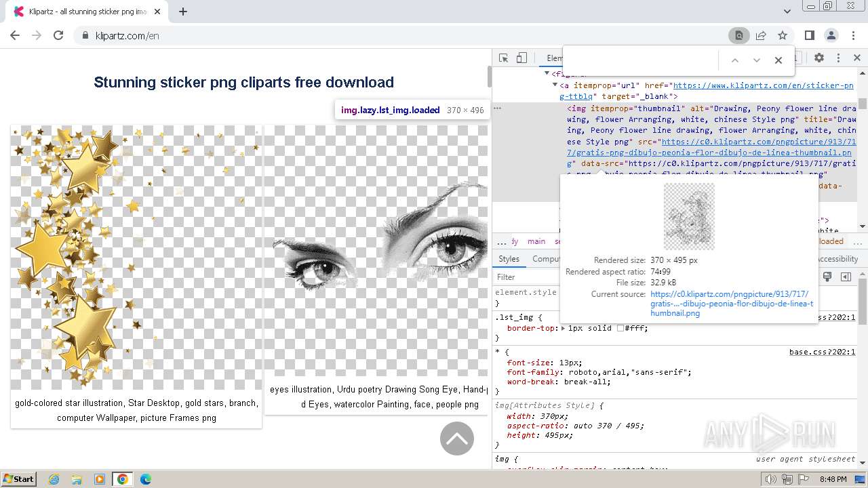Toggle the rendering emulations paint-brush icon
The height and width of the screenshot is (488, 868).
pyautogui.click(x=827, y=277)
